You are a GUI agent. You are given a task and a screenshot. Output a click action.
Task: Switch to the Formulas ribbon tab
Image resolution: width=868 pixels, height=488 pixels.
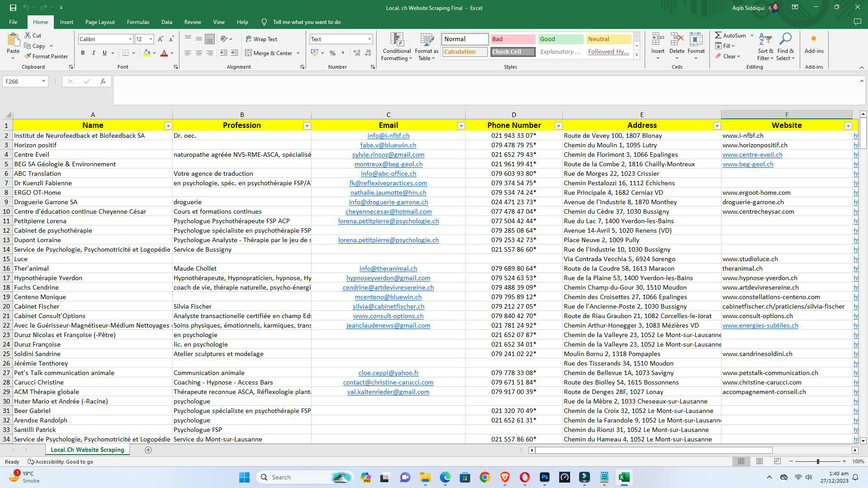tap(138, 22)
